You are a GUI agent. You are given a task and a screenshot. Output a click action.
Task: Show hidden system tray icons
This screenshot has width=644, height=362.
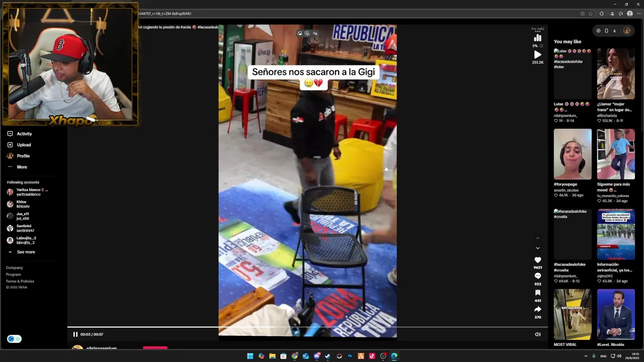pos(586,356)
